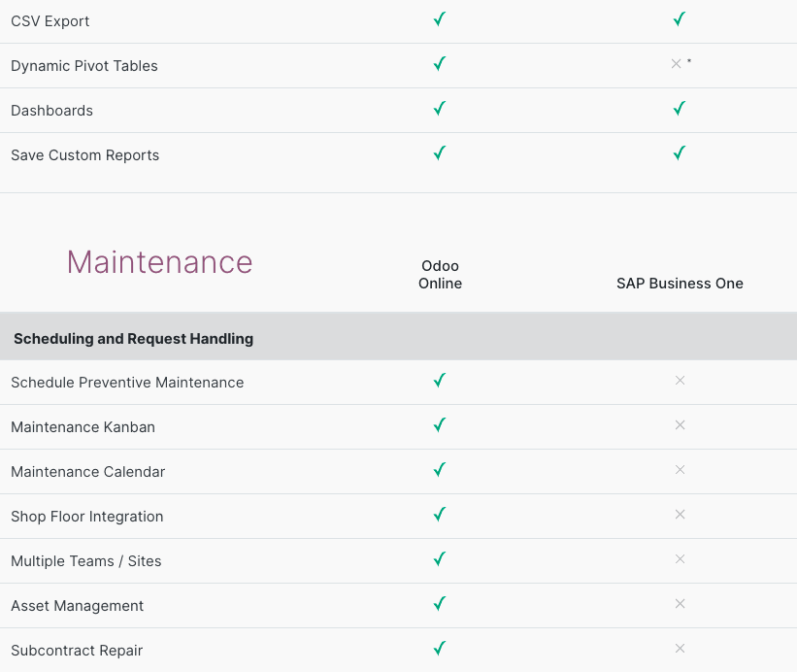Click the Subcontract Repair row label
The width and height of the screenshot is (797, 672).
pyautogui.click(x=77, y=651)
